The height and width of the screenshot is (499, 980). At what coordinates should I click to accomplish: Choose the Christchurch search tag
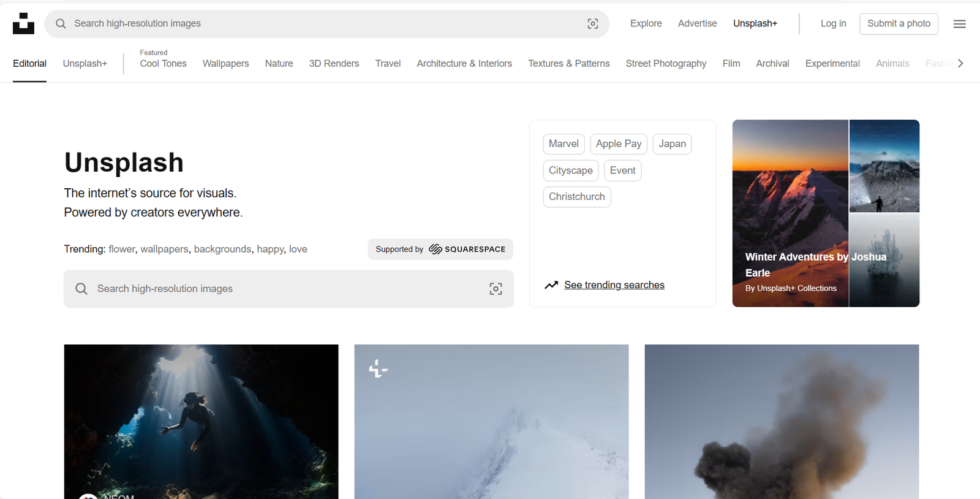pos(576,197)
